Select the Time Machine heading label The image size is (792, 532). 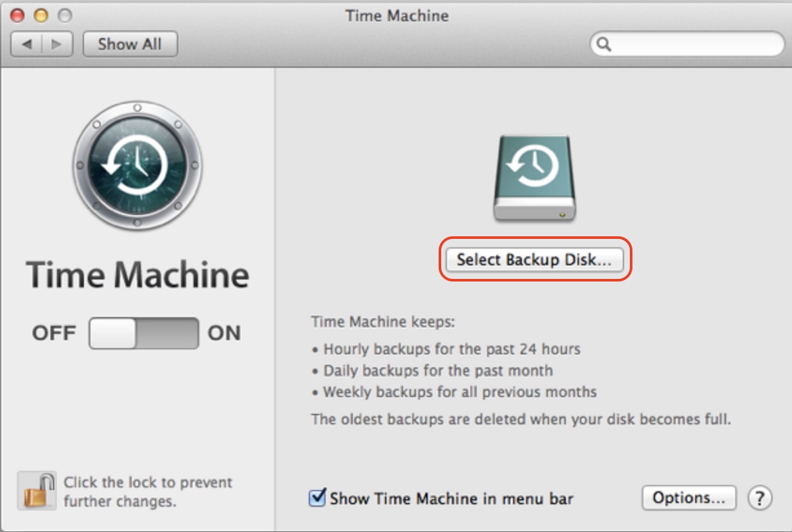coord(138,275)
